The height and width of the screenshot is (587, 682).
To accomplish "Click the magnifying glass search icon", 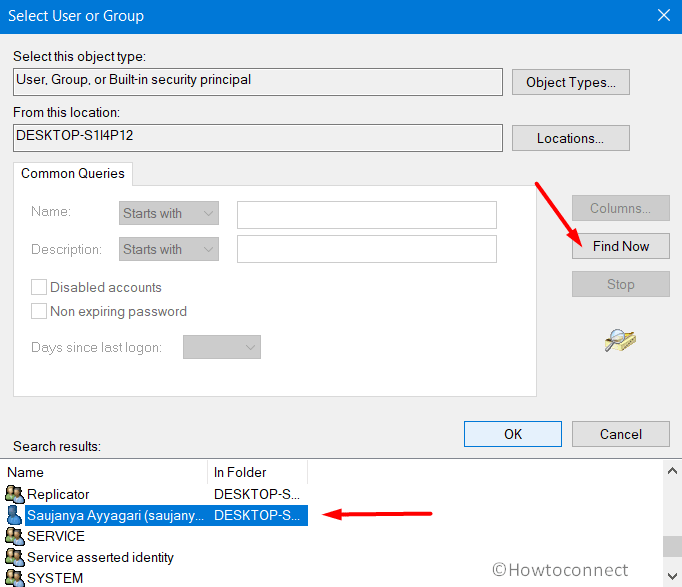I will 620,340.
